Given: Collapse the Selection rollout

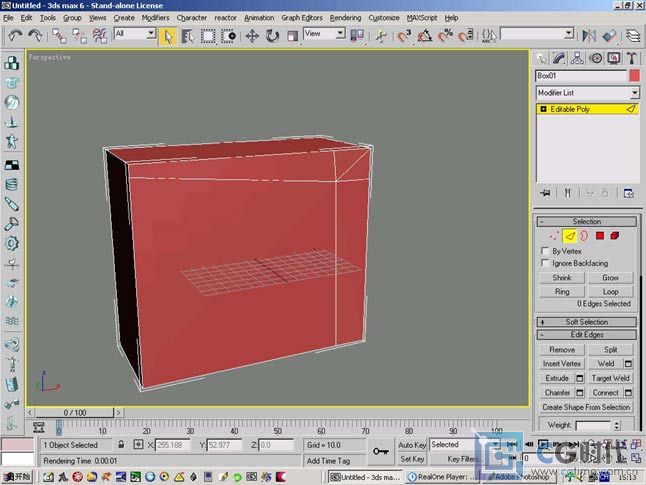Looking at the screenshot, I should (x=587, y=222).
